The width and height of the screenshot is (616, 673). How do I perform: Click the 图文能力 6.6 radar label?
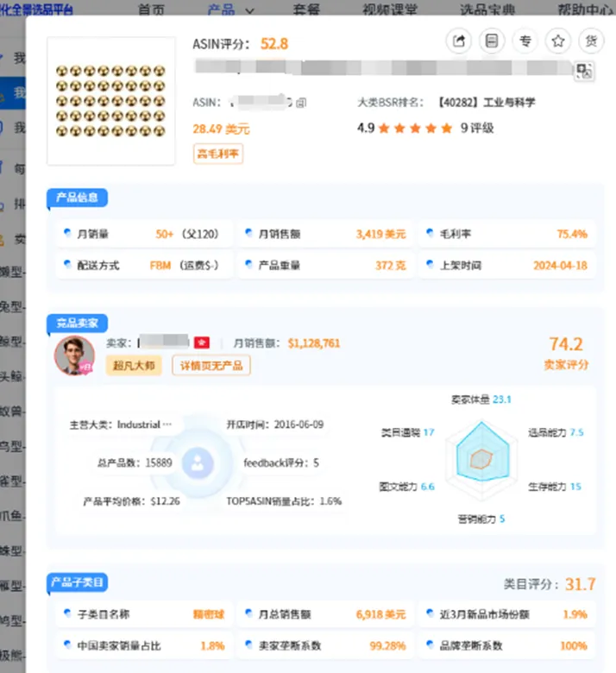(406, 487)
